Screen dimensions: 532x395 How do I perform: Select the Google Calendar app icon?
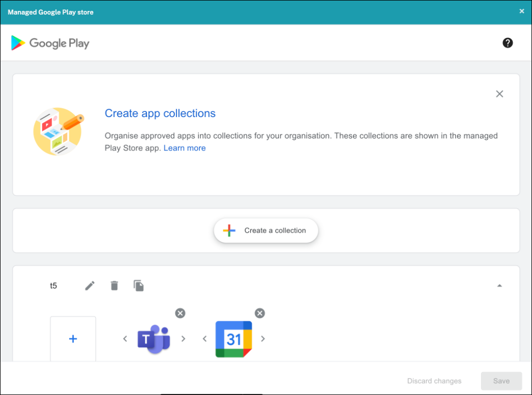pyautogui.click(x=234, y=339)
